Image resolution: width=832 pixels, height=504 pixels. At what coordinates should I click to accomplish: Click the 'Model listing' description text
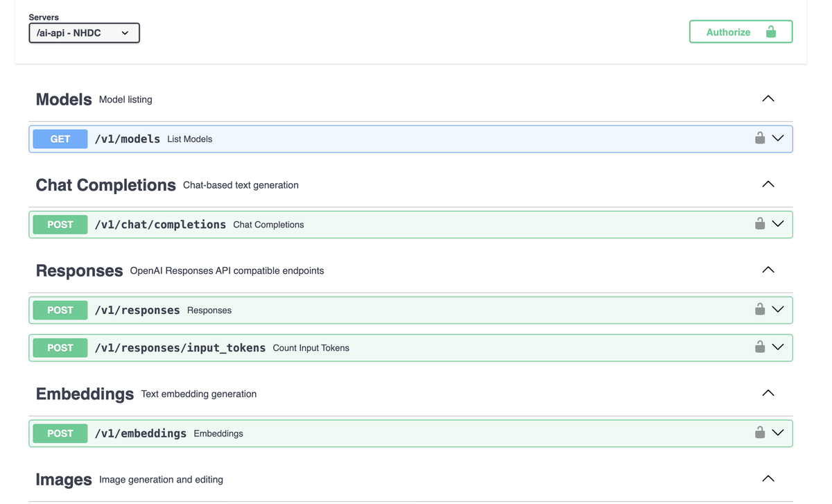[x=125, y=100]
